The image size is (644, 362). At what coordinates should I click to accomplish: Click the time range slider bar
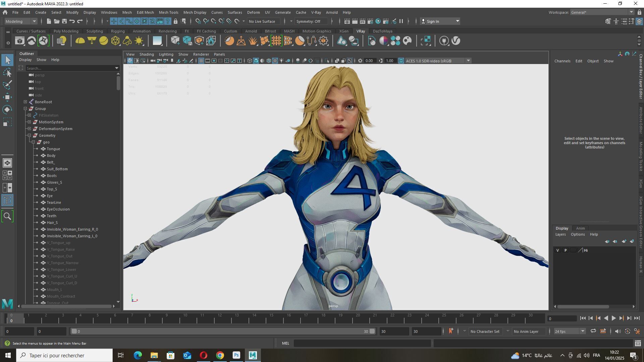tap(223, 331)
